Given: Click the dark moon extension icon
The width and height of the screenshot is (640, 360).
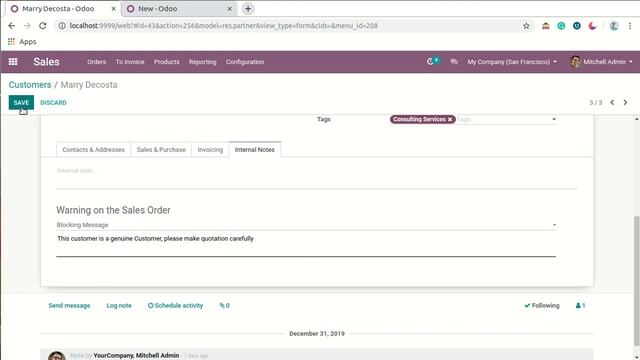Looking at the screenshot, I should coord(592,26).
